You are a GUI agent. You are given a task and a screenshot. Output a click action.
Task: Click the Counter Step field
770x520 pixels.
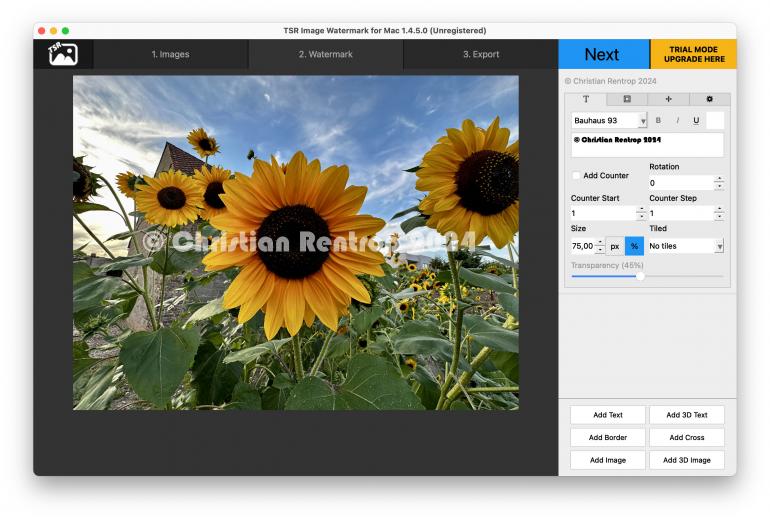pyautogui.click(x=681, y=213)
